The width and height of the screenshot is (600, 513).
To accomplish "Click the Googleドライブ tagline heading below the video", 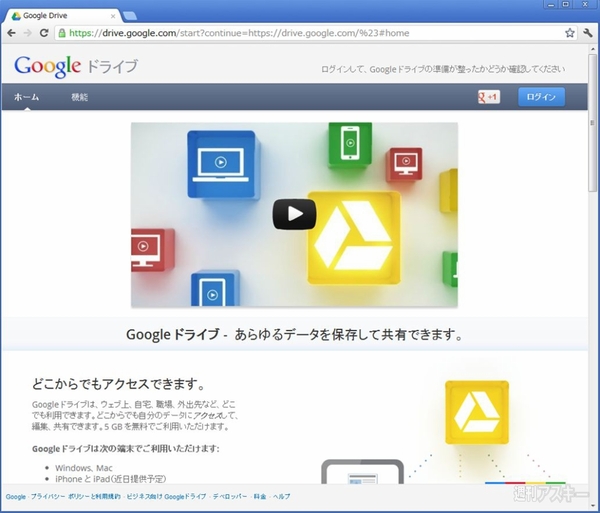I will click(295, 334).
